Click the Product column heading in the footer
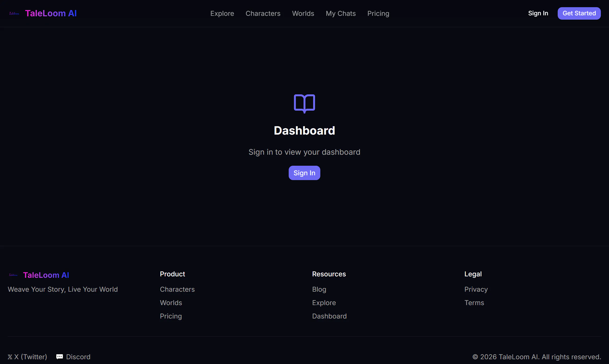The image size is (609, 364). tap(172, 274)
